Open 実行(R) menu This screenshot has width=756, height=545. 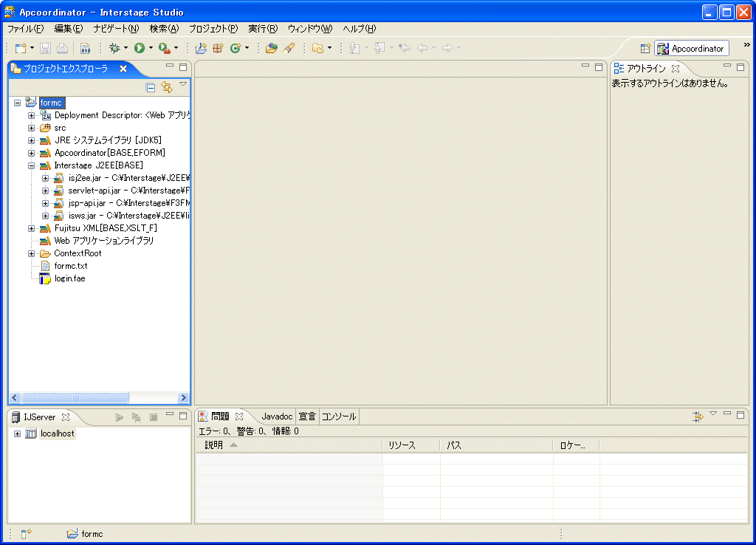pos(263,29)
